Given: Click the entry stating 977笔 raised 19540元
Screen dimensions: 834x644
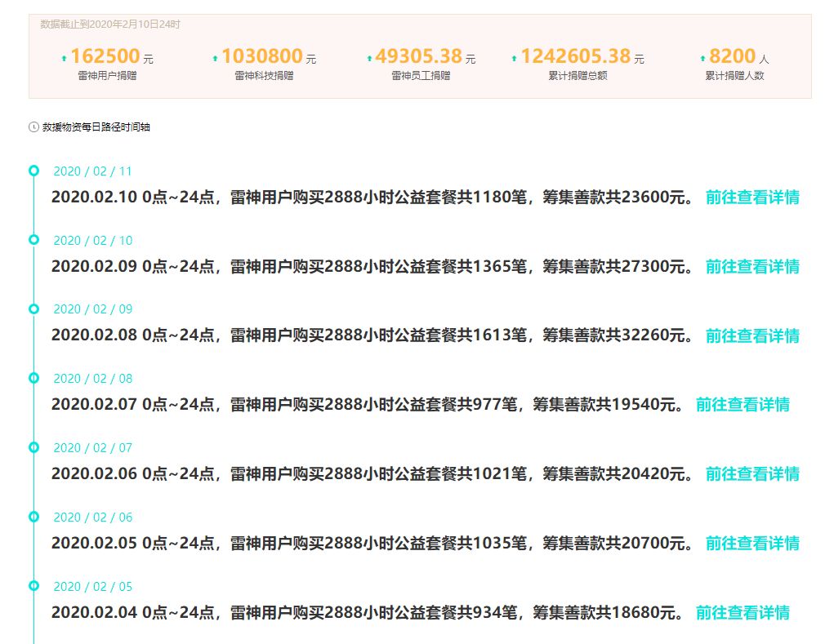Looking at the screenshot, I should tap(368, 404).
